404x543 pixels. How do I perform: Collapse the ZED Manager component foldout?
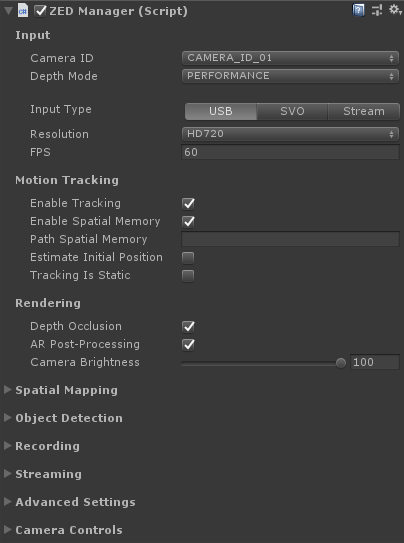(x=8, y=11)
